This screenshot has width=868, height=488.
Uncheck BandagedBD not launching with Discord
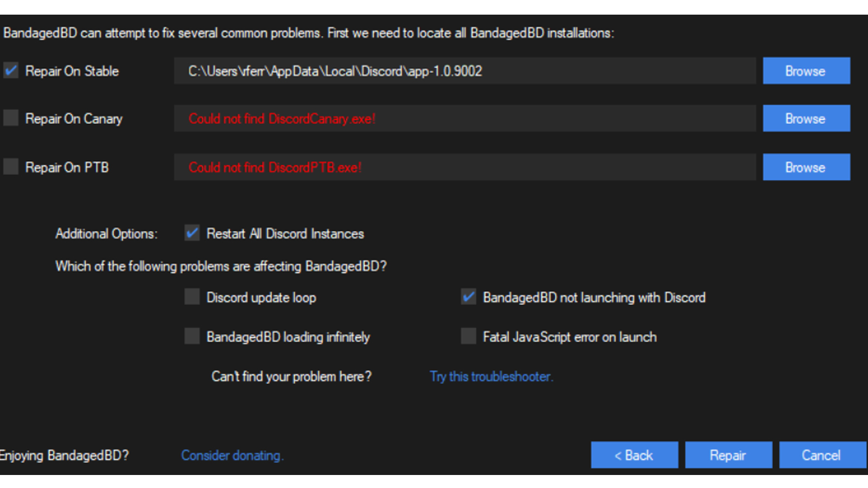(469, 297)
